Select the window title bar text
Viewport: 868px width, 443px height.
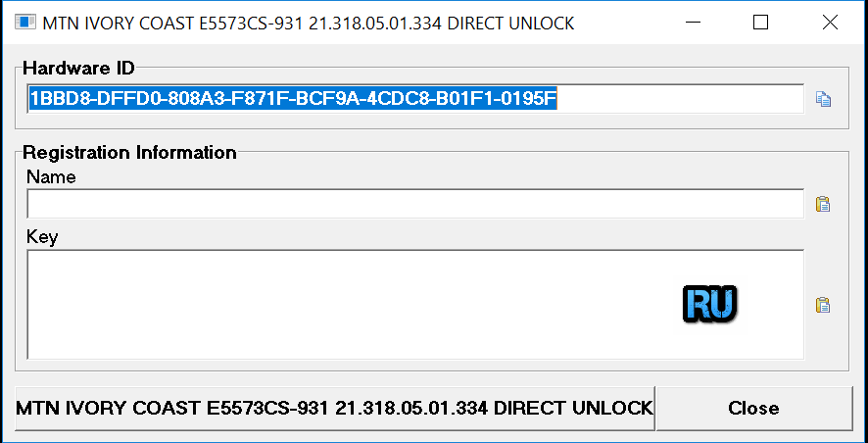click(x=309, y=23)
